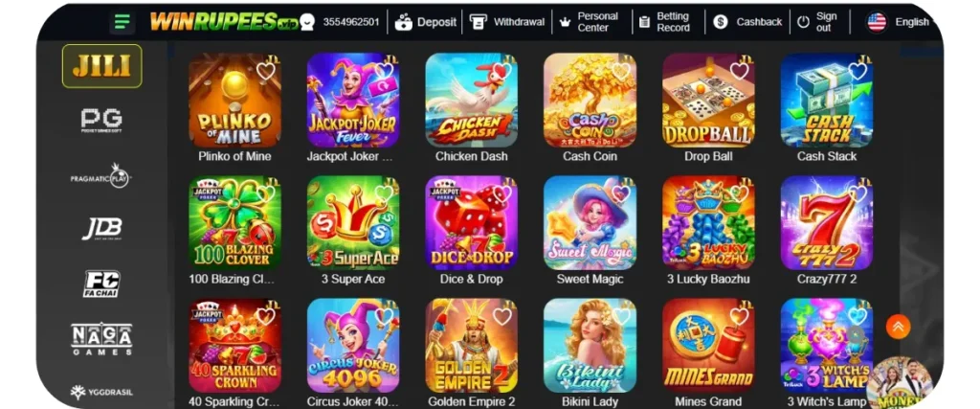Toggle favorite heart on Chicken Dash

tap(501, 71)
